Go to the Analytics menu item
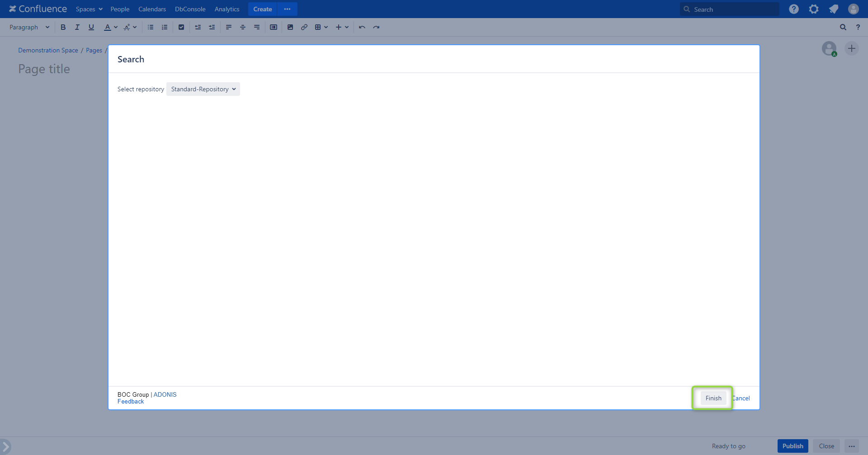868x455 pixels. pyautogui.click(x=227, y=9)
